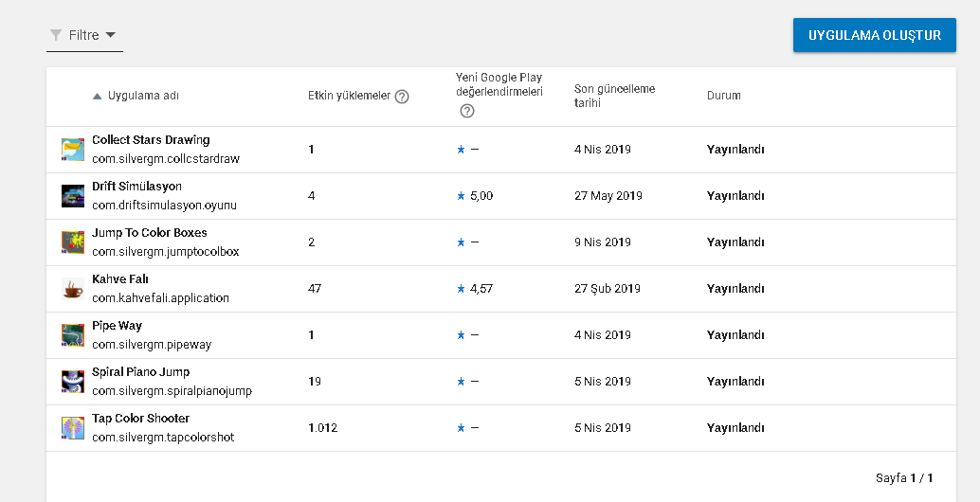Viewport: 980px width, 502px height.
Task: Click package name com.silvergm.pipeway
Action: [x=152, y=344]
